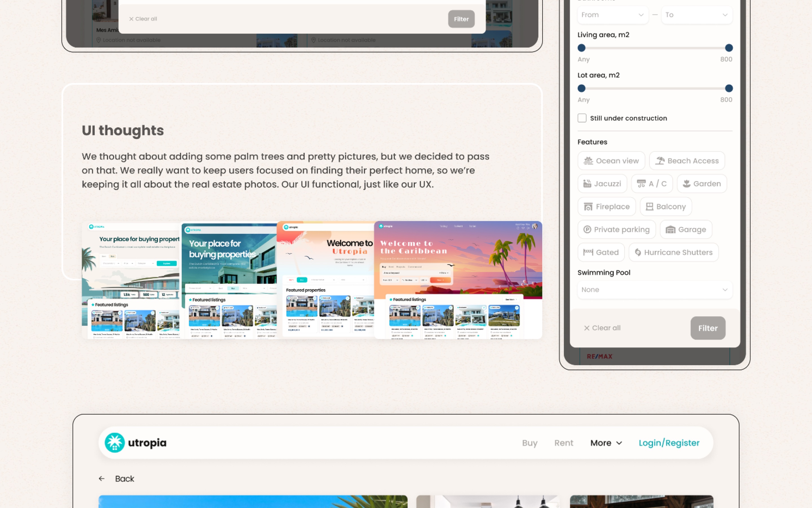The image size is (812, 508).
Task: Click the Balcony feature icon
Action: (x=649, y=207)
